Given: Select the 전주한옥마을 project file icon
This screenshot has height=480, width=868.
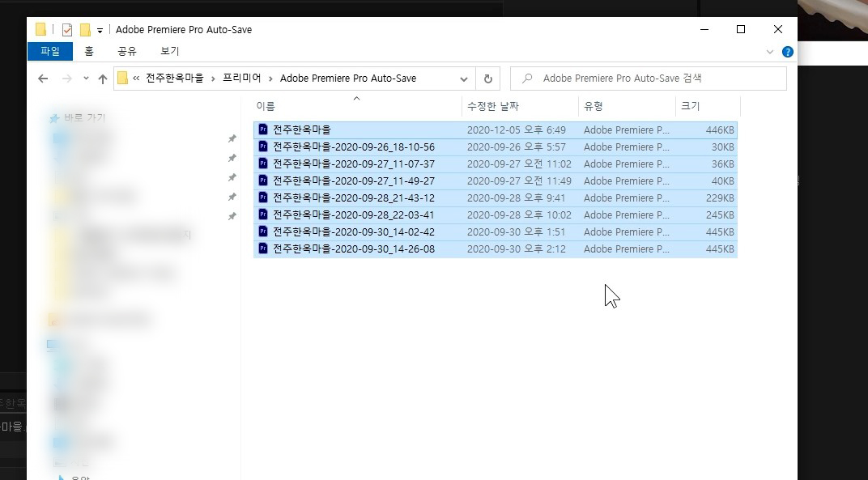Looking at the screenshot, I should 263,130.
